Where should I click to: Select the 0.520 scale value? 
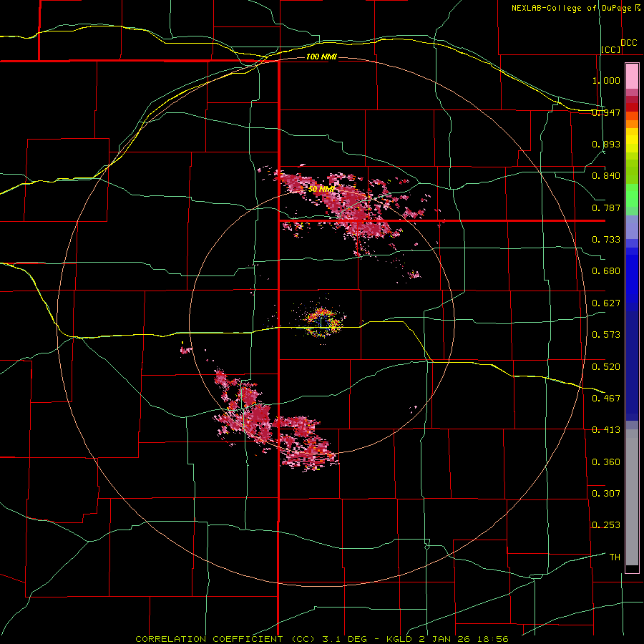606,367
